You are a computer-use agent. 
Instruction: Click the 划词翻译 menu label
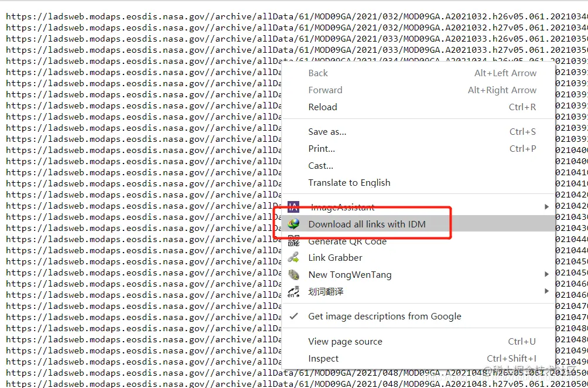326,291
